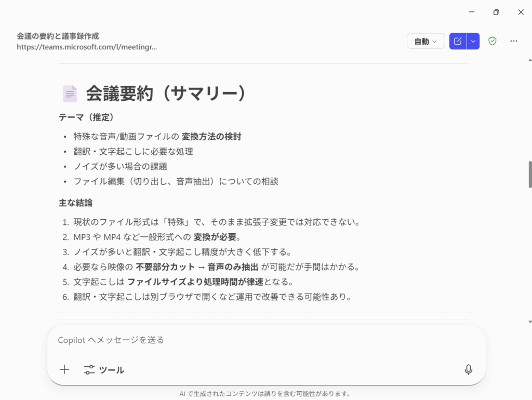
Task: Click the vertical scrollbar thumb
Action: pyautogui.click(x=530, y=175)
